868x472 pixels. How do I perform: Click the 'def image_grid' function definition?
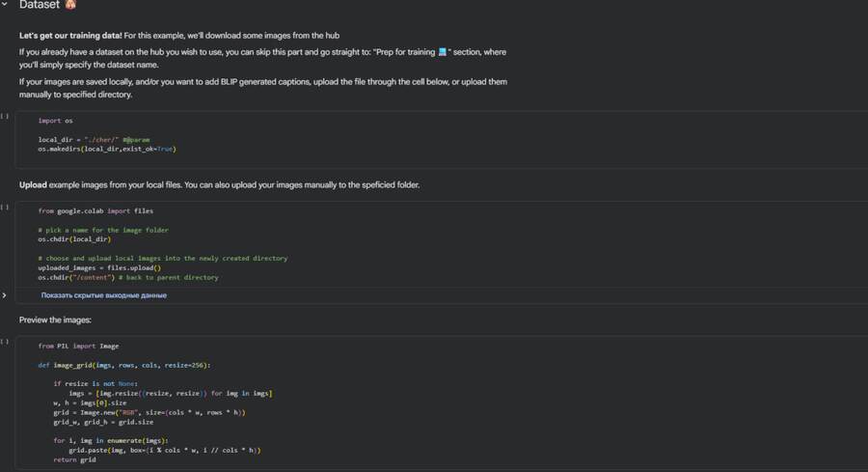point(124,365)
